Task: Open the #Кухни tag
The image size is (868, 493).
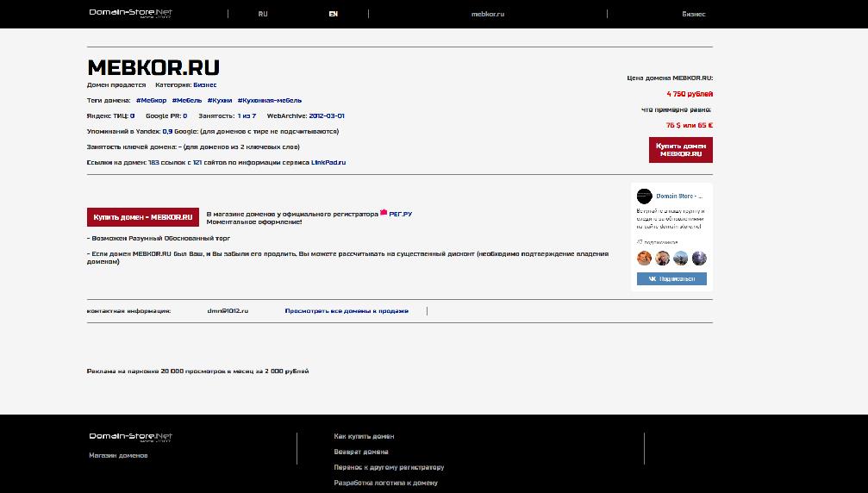Action: tap(220, 101)
